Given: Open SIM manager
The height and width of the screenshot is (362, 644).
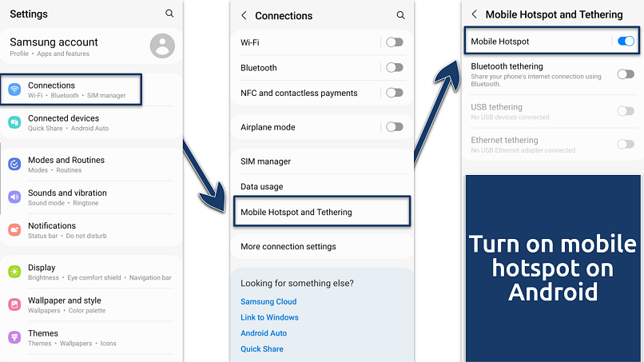Looking at the screenshot, I should pos(322,161).
